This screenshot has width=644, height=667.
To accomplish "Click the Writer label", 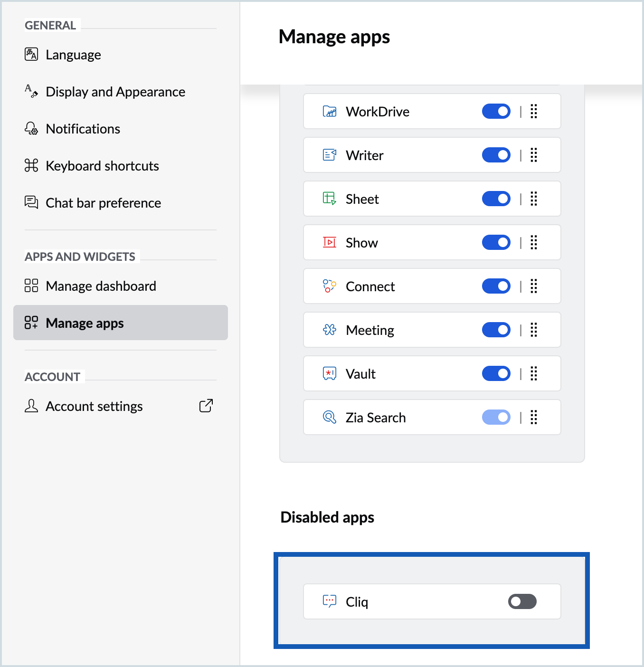I will (x=364, y=155).
